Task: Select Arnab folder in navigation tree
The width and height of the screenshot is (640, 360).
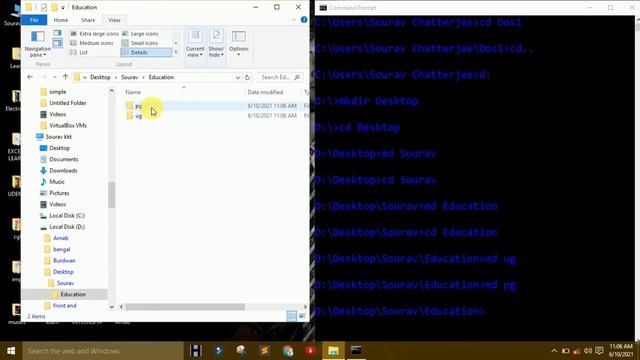Action: coord(60,238)
